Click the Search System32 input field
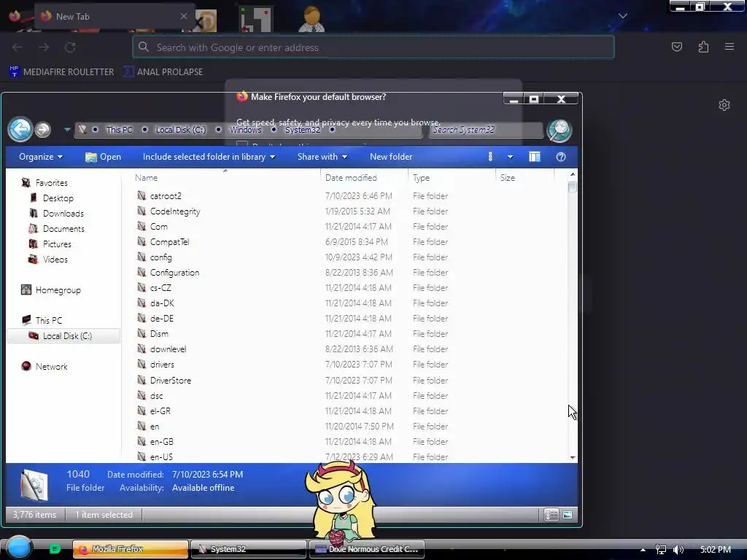Image resolution: width=747 pixels, height=560 pixels. (x=485, y=130)
